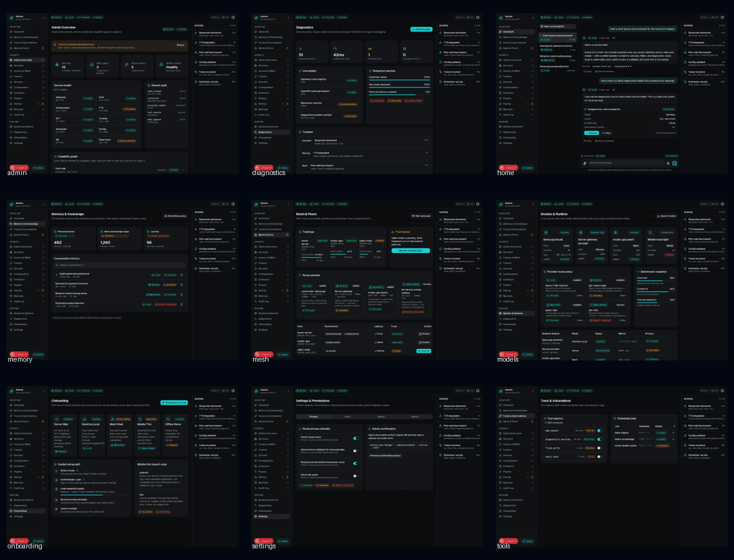Toggle the shell.exec tool switch in tools panel
734x560 pixels.
click(599, 456)
